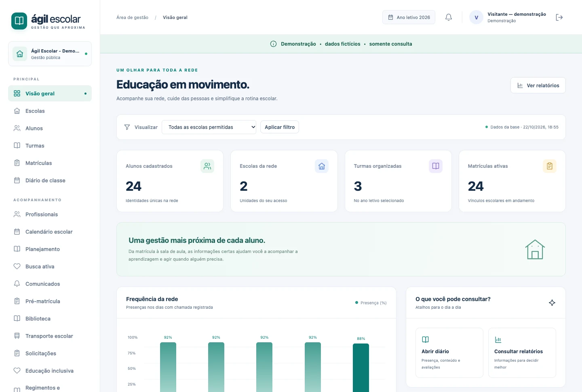Click the user avatar with letter V
Viewport: 582px width, 392px height.
click(x=476, y=17)
